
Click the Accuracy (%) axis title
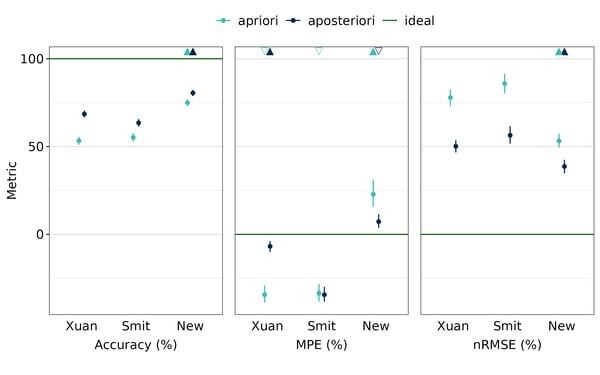coord(136,345)
